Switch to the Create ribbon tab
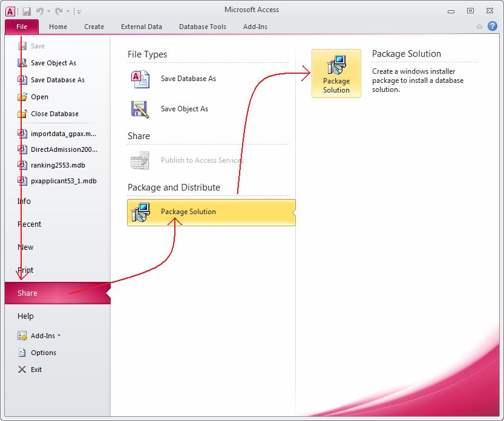This screenshot has height=421, width=504. tap(94, 27)
